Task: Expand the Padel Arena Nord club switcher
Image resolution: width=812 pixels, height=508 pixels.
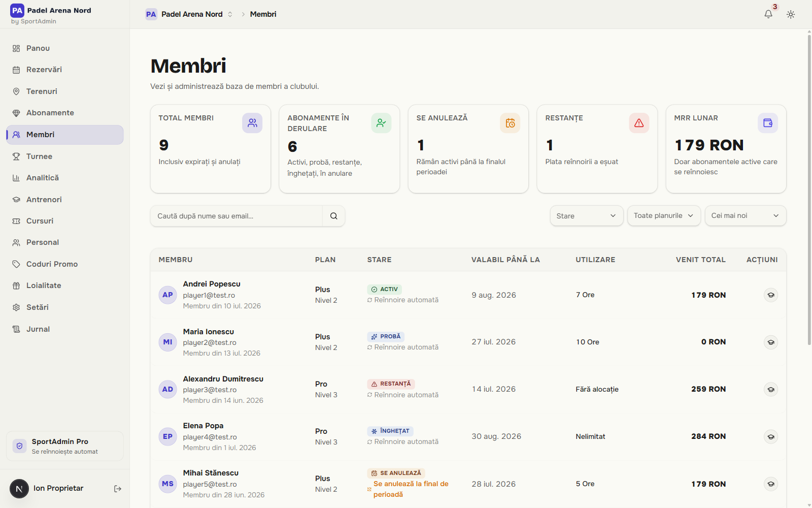Action: (x=189, y=14)
